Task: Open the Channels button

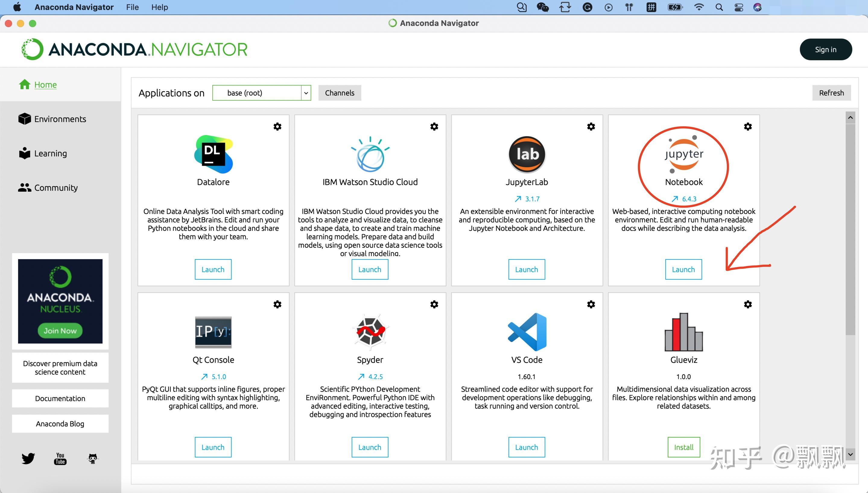Action: click(340, 93)
